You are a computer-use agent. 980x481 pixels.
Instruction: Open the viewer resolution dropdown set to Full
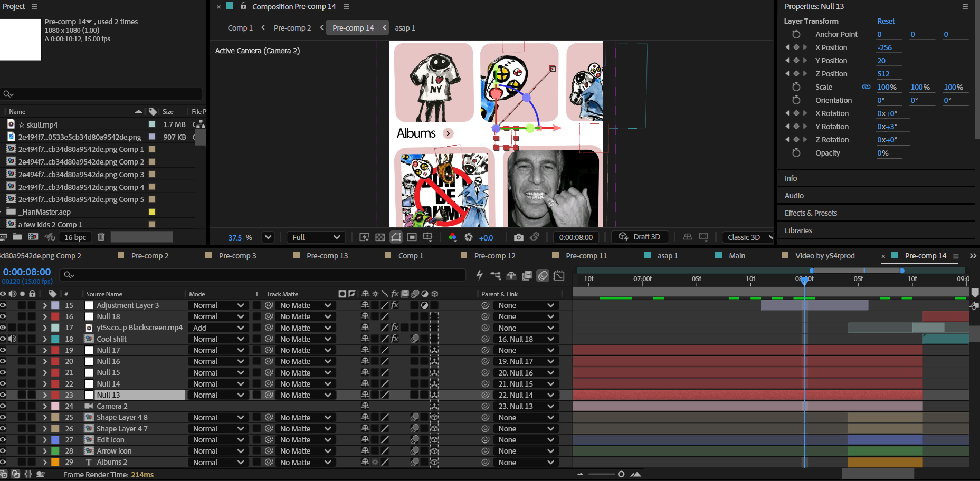pyautogui.click(x=316, y=237)
